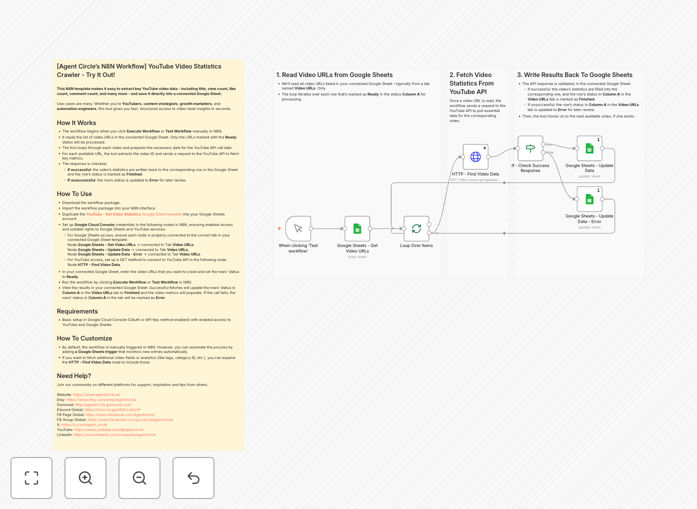Open the FB Page Global link

click(120, 415)
